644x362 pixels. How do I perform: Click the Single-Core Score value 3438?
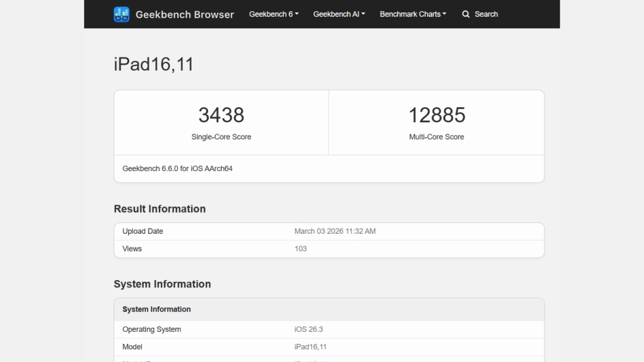tap(221, 115)
